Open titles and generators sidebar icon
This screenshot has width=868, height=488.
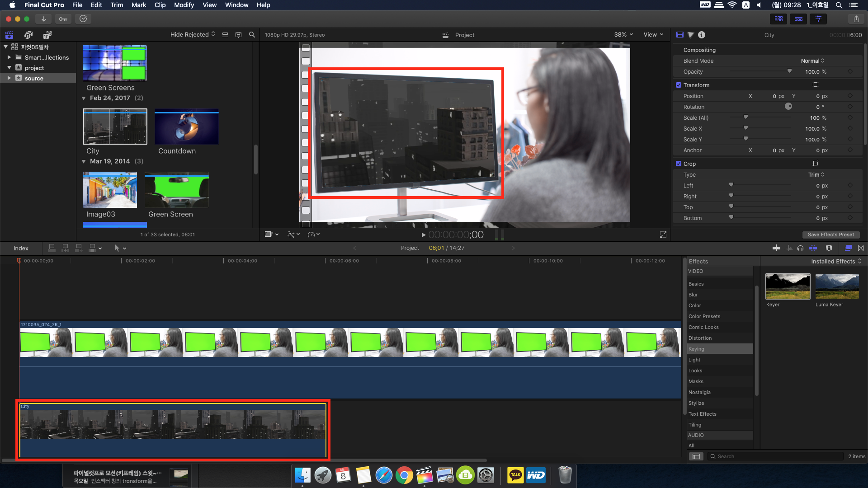point(47,35)
